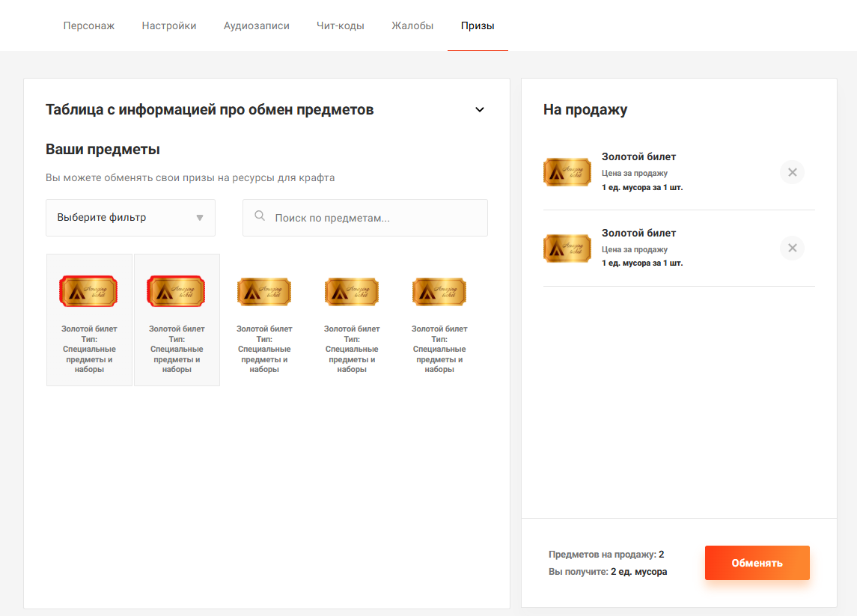Expand the item exchange info table chevron
Screen dimensions: 857x616
pyautogui.click(x=480, y=110)
